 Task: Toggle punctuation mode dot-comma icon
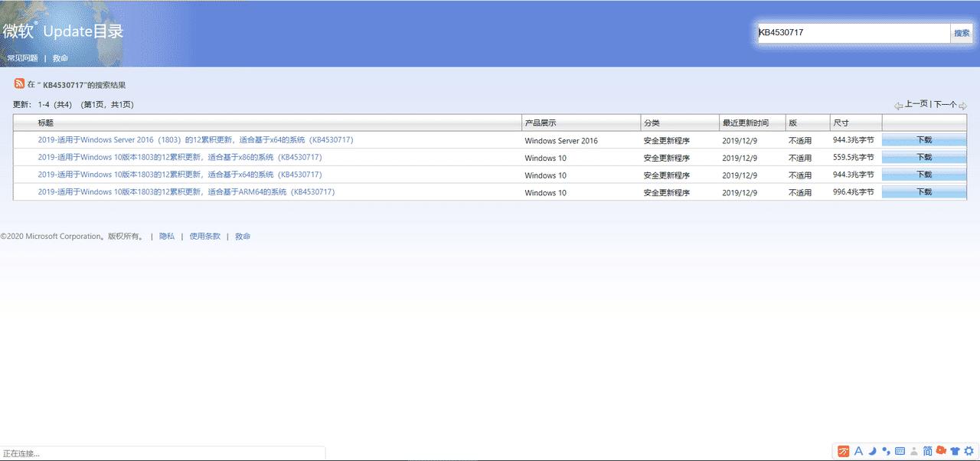point(886,451)
